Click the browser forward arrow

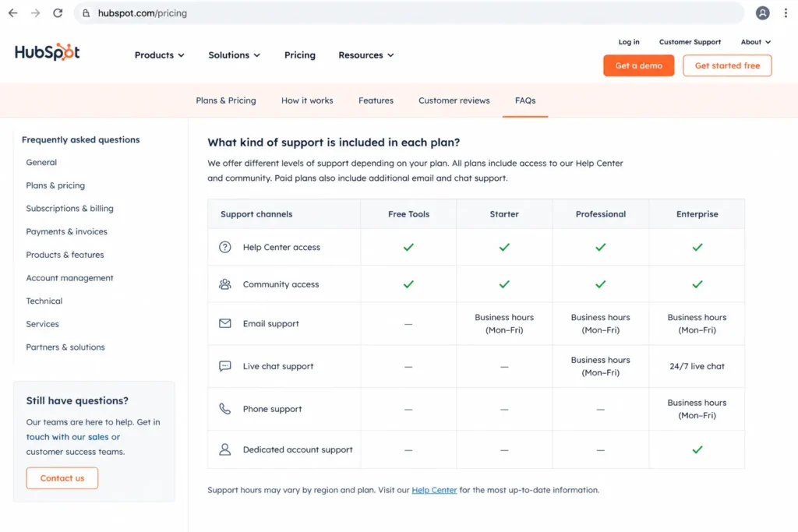[x=35, y=13]
